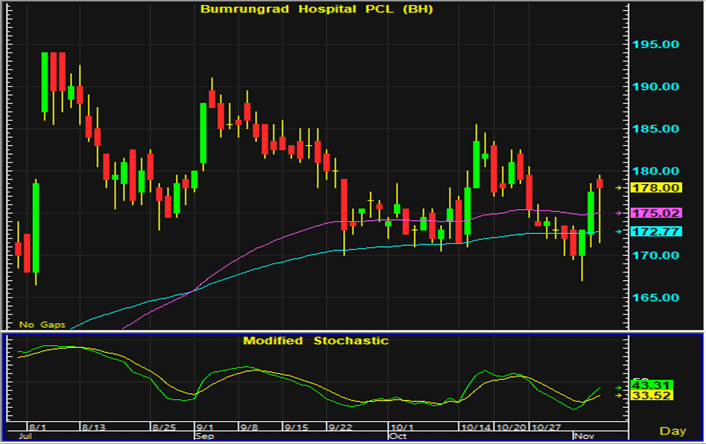The image size is (706, 444).
Task: Click the yellow 33.52 stochastic value tag
Action: click(x=654, y=396)
